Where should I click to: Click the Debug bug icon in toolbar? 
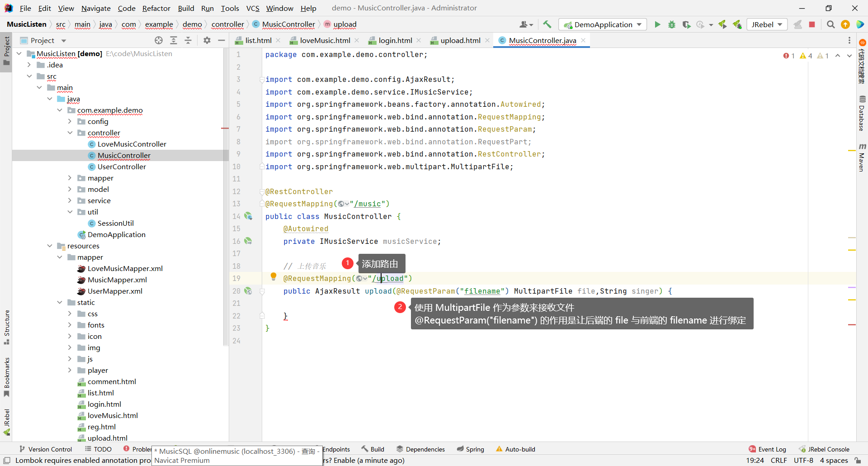(672, 24)
